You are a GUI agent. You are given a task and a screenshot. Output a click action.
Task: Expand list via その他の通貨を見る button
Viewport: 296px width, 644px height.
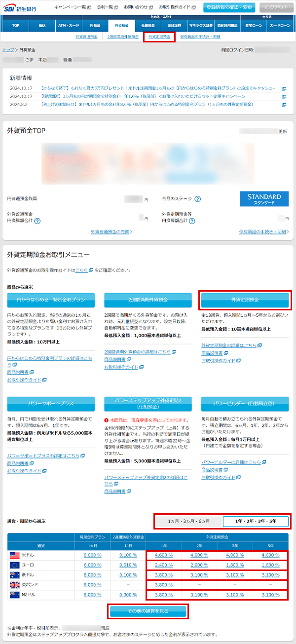(x=148, y=611)
